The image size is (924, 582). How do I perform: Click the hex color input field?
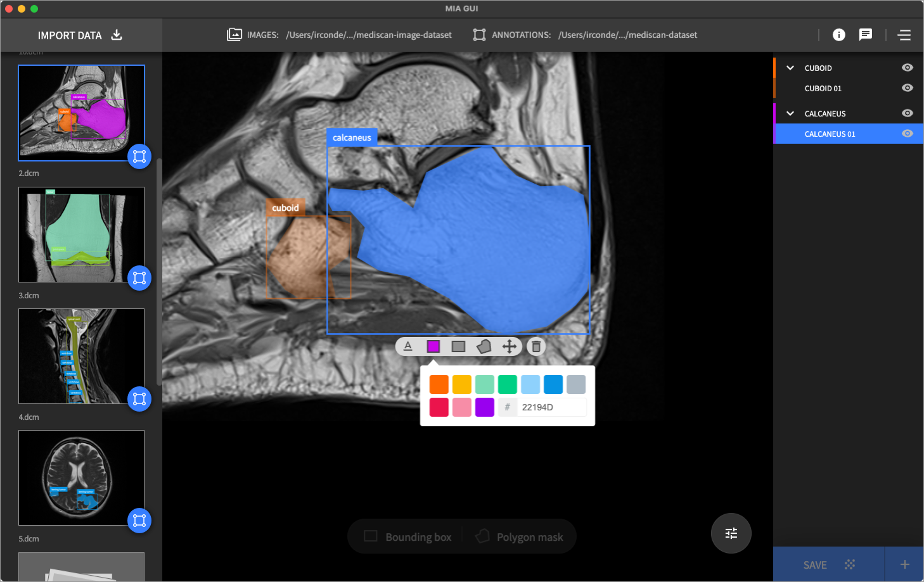(551, 407)
